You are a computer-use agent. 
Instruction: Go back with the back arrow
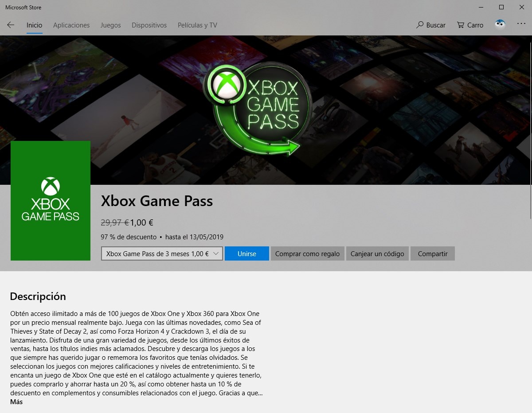tap(11, 25)
